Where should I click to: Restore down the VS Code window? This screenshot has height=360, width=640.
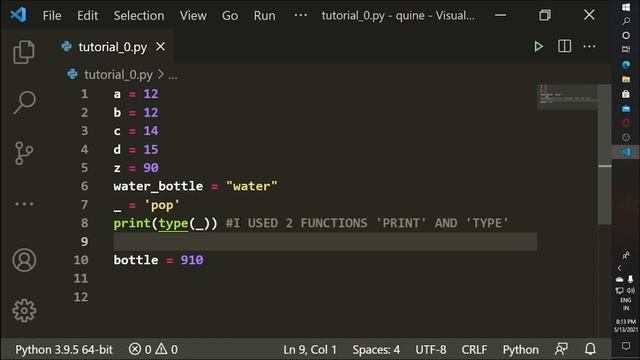tap(544, 15)
